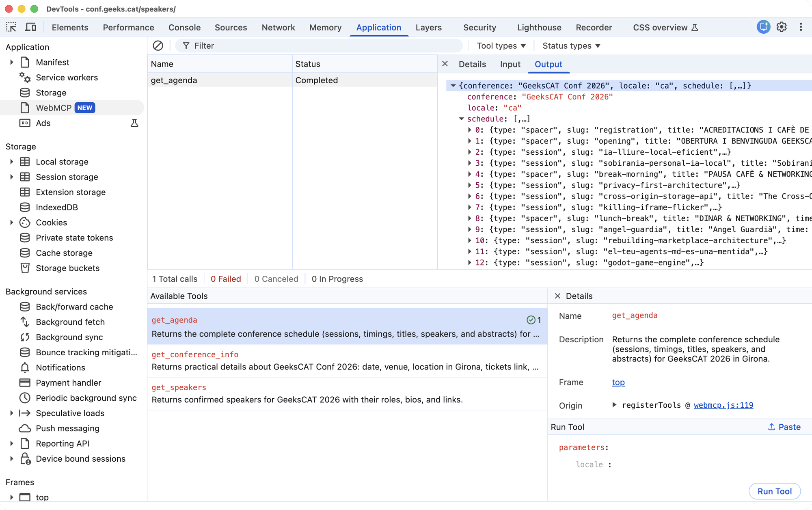The width and height of the screenshot is (812, 510).
Task: Click the IndexedDB database icon
Action: pyautogui.click(x=25, y=207)
